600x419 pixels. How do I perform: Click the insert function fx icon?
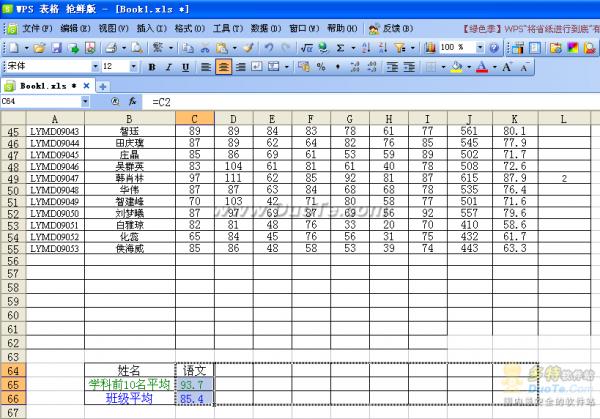(x=131, y=102)
